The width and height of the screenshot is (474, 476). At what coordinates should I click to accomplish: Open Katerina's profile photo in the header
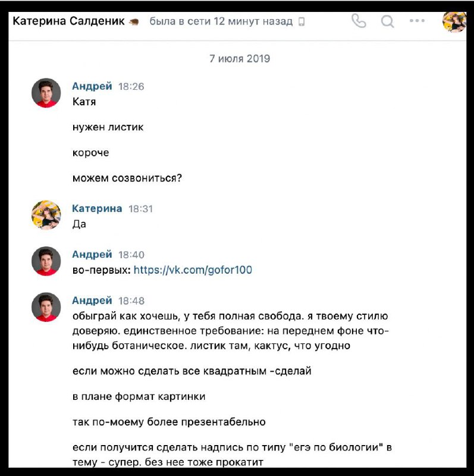pyautogui.click(x=454, y=21)
